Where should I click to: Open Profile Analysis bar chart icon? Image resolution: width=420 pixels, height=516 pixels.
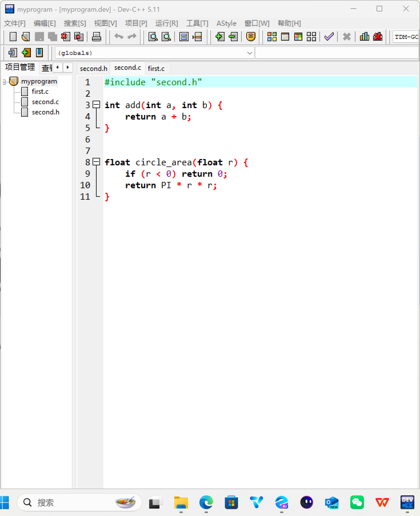[x=364, y=37]
